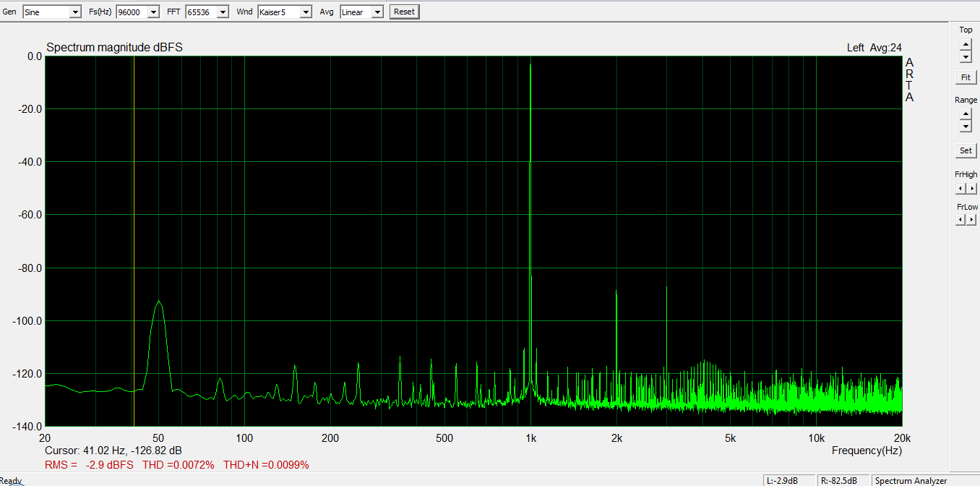This screenshot has width=980, height=486.
Task: Click the Set button
Action: (966, 151)
